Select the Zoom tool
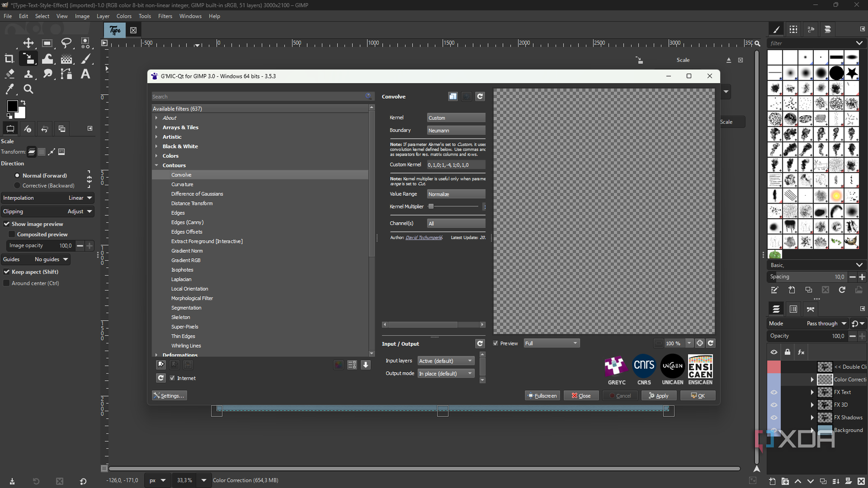 (28, 89)
